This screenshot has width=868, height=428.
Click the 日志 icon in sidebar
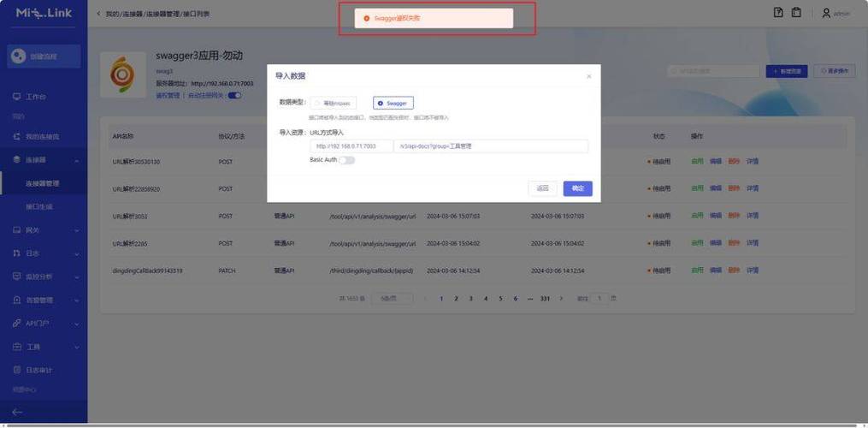[x=16, y=253]
